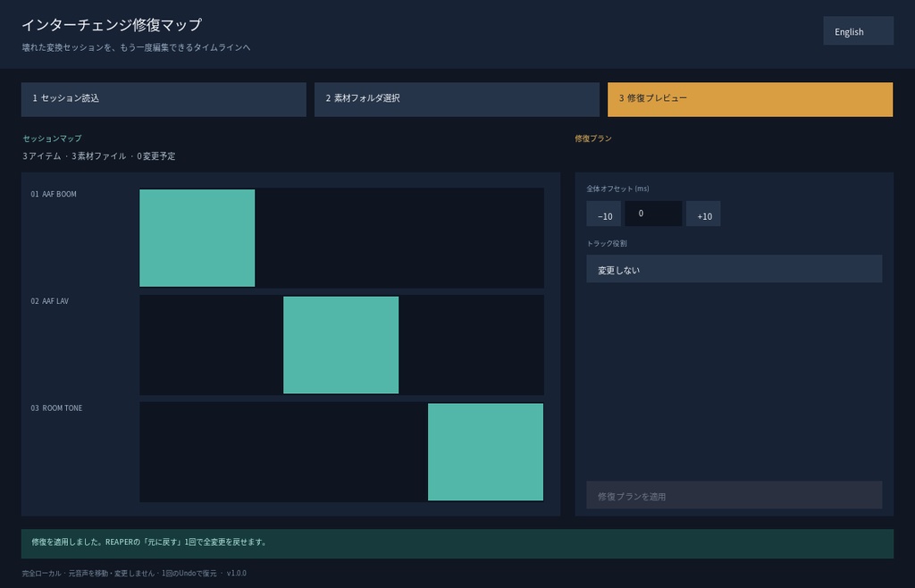The image size is (915, 588).
Task: Click the 02 AAF LAV track label
Action: 50,301
